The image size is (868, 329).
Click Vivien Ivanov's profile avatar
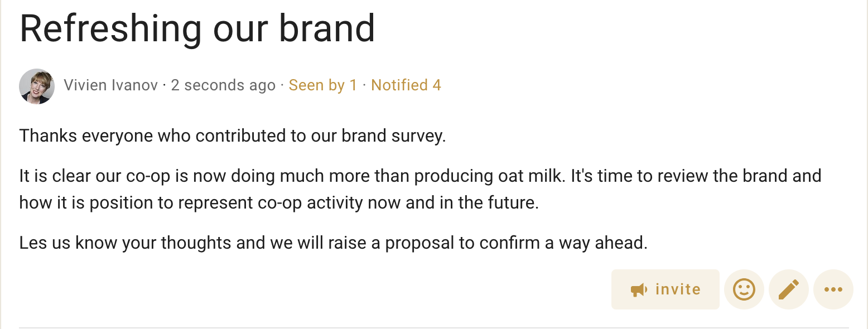tap(37, 86)
